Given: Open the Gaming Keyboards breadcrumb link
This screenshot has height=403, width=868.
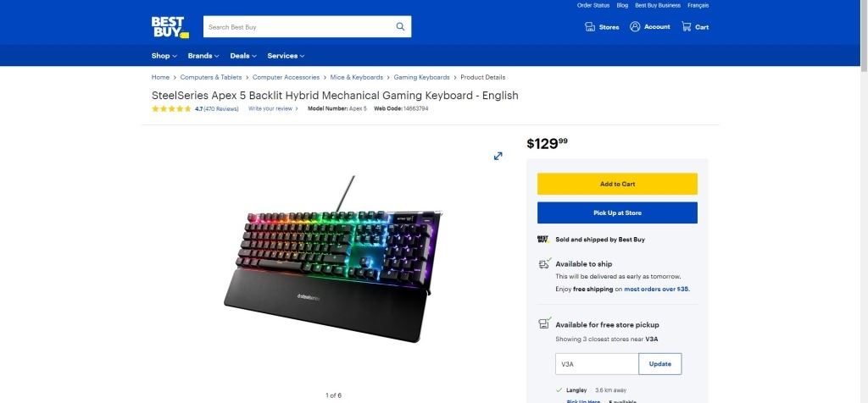Looking at the screenshot, I should coord(422,77).
